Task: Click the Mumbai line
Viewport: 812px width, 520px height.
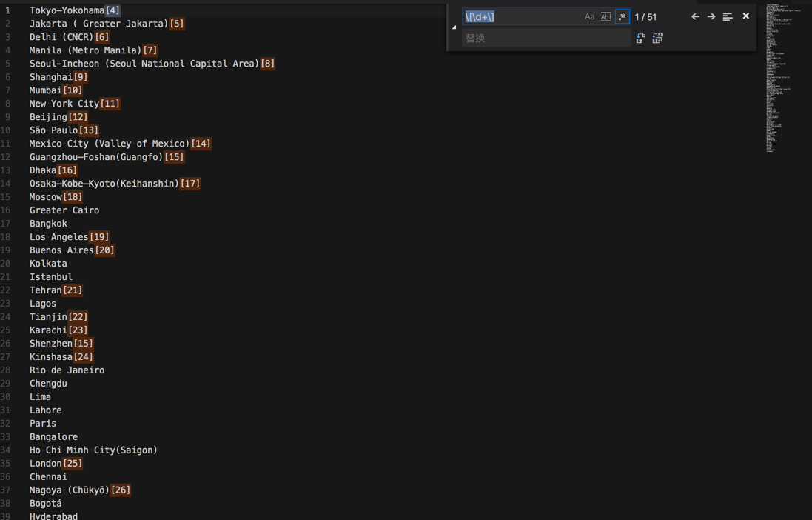Action: (46, 90)
